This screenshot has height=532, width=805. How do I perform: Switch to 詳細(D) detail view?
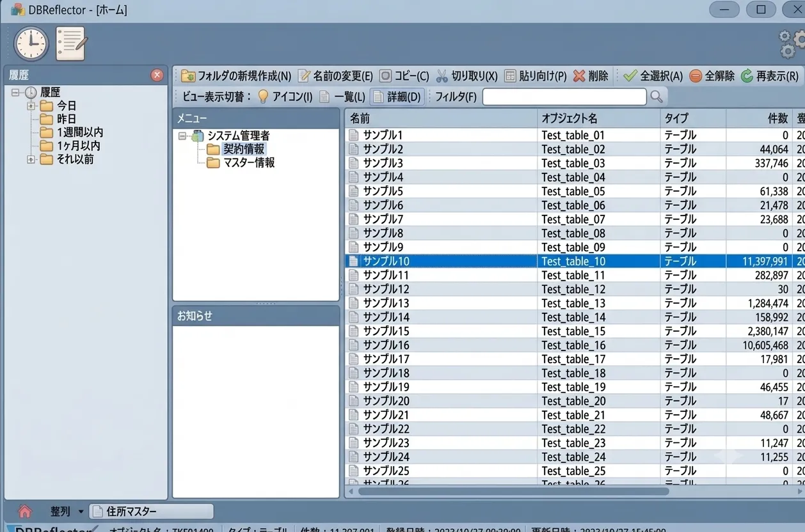[x=397, y=97]
